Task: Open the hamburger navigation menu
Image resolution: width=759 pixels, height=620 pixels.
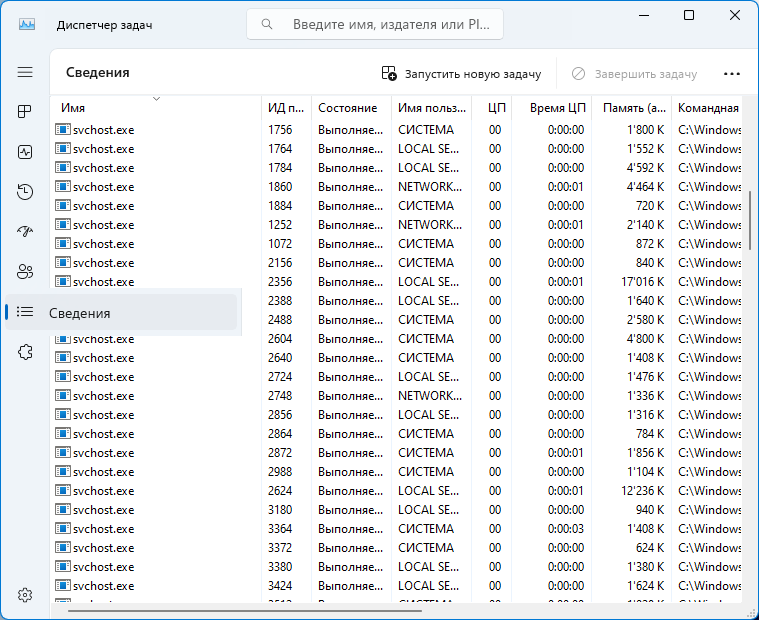Action: 25,72
